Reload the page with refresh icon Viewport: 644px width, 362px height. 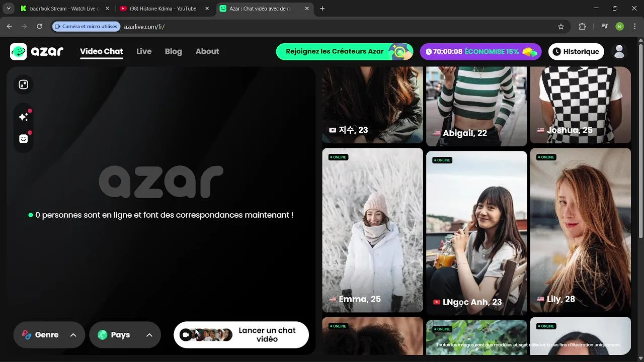tap(39, 27)
